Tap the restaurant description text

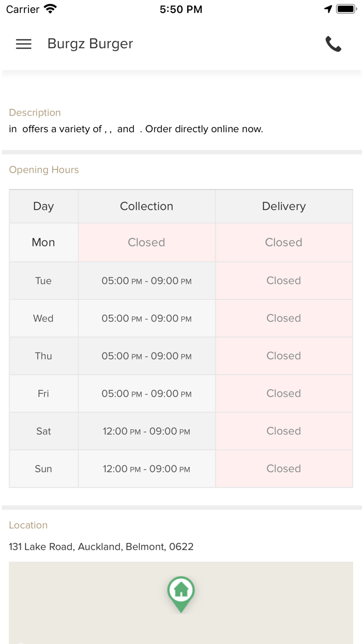point(136,129)
